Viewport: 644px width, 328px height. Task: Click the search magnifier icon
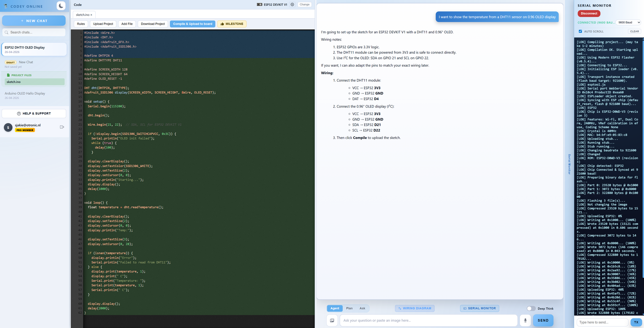tap(6, 32)
